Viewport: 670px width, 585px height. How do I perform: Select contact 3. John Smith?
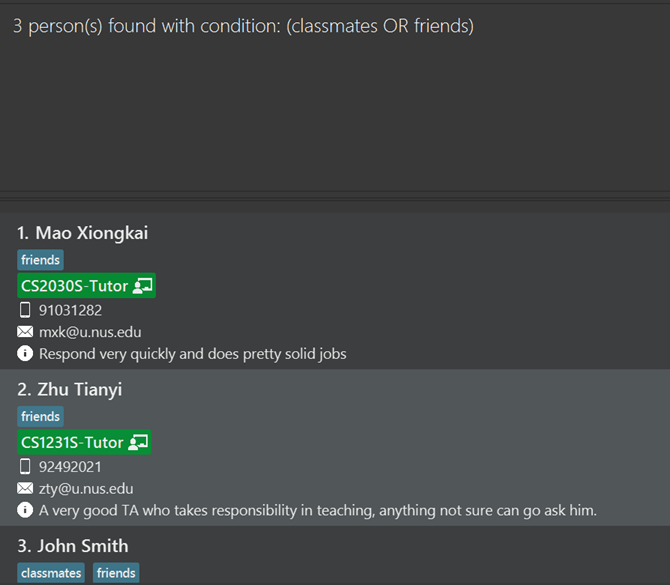[x=335, y=556]
